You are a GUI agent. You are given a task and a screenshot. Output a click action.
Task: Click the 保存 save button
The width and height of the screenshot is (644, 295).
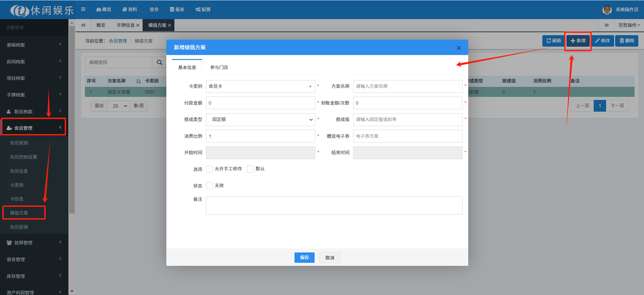pyautogui.click(x=304, y=257)
